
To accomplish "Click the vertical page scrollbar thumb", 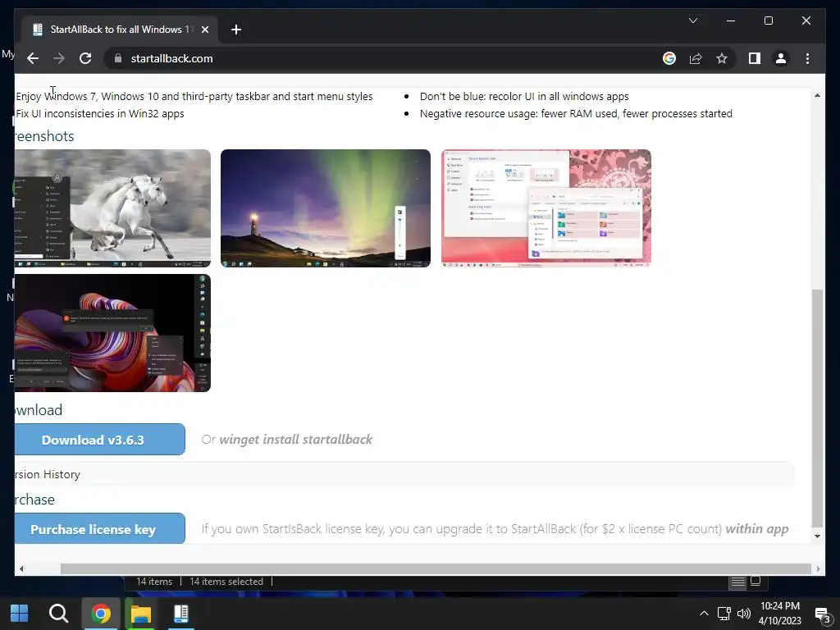I will [817, 409].
